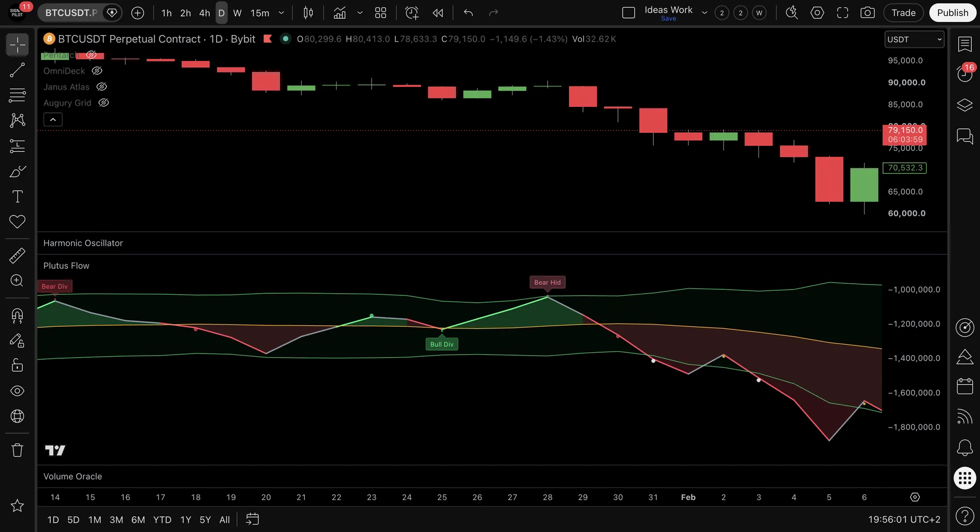Switch to the 2h timeframe

[x=185, y=13]
